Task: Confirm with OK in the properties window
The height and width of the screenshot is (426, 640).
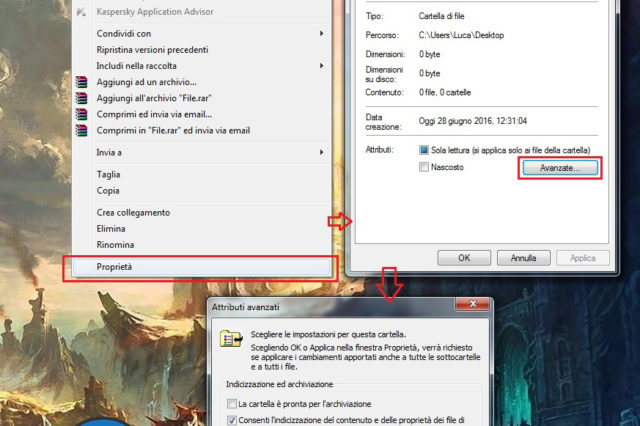Action: (464, 258)
